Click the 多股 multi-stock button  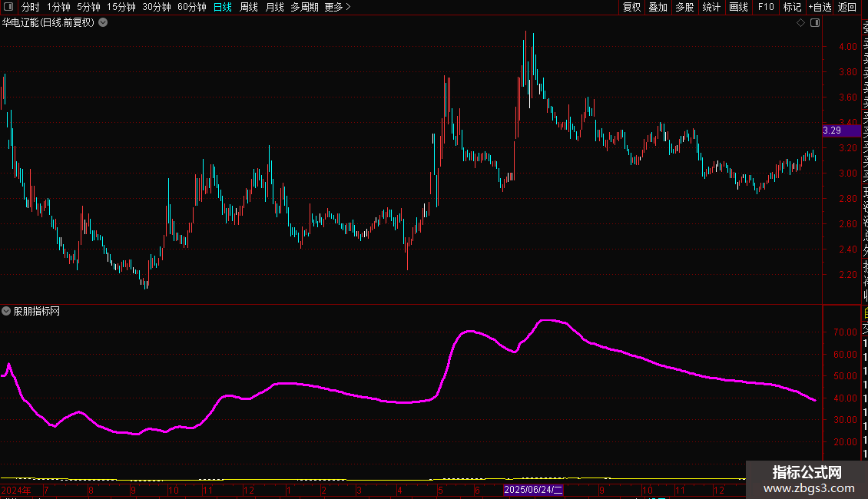[x=684, y=7]
